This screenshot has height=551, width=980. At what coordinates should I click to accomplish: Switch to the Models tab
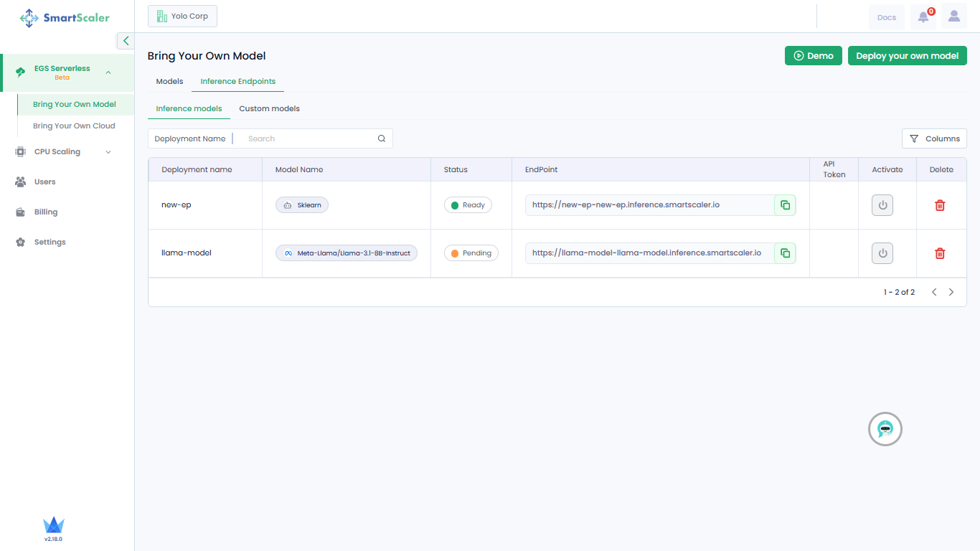tap(169, 82)
